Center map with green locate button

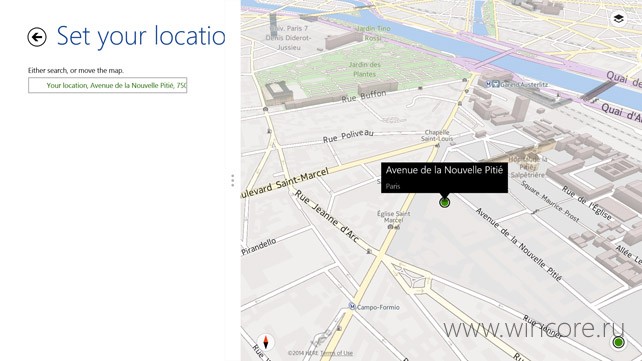click(x=618, y=342)
